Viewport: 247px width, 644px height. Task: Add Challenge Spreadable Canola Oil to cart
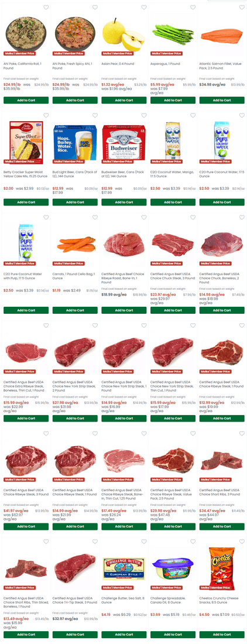click(173, 635)
